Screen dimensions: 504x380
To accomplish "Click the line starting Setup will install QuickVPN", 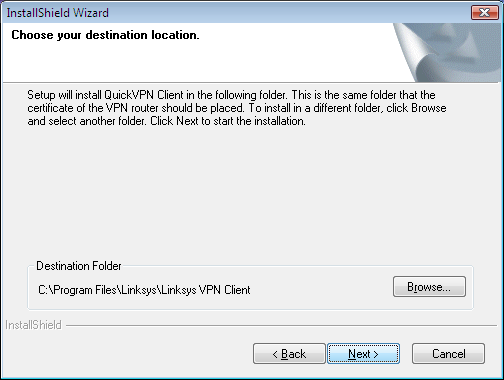I will pyautogui.click(x=231, y=95).
